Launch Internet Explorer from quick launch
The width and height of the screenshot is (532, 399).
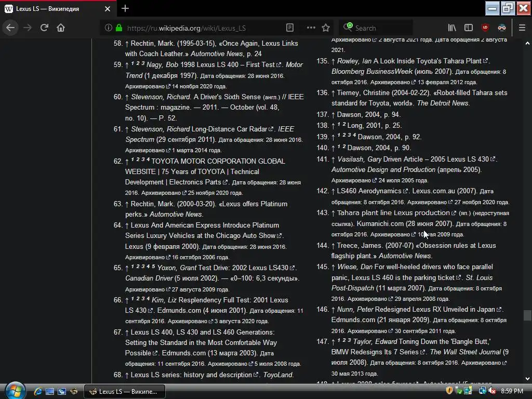[37, 391]
